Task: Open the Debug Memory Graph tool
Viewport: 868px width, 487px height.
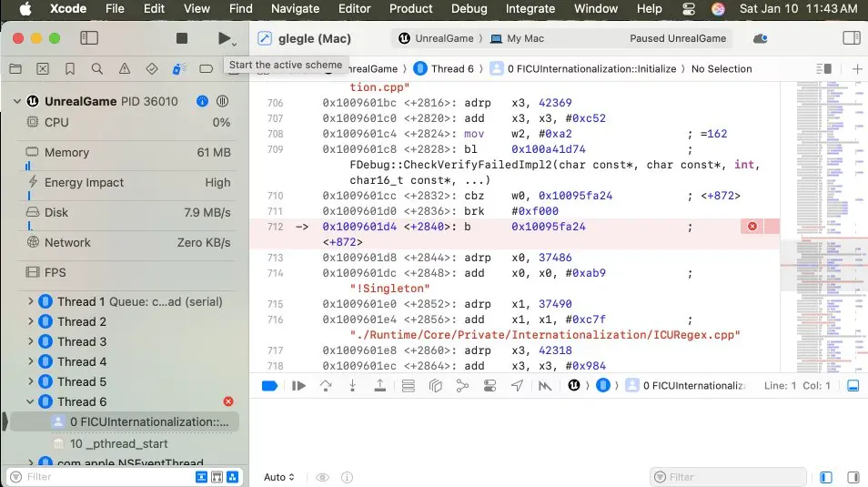Action: point(462,386)
